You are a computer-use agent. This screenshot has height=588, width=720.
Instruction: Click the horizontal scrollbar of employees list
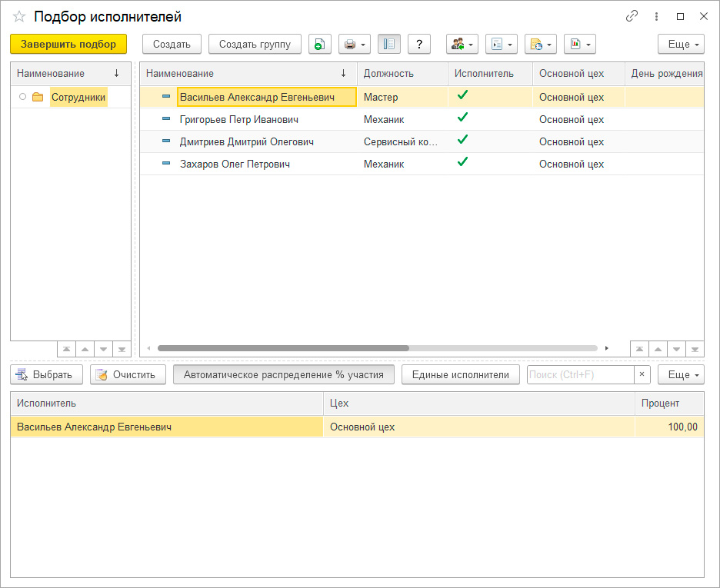283,348
